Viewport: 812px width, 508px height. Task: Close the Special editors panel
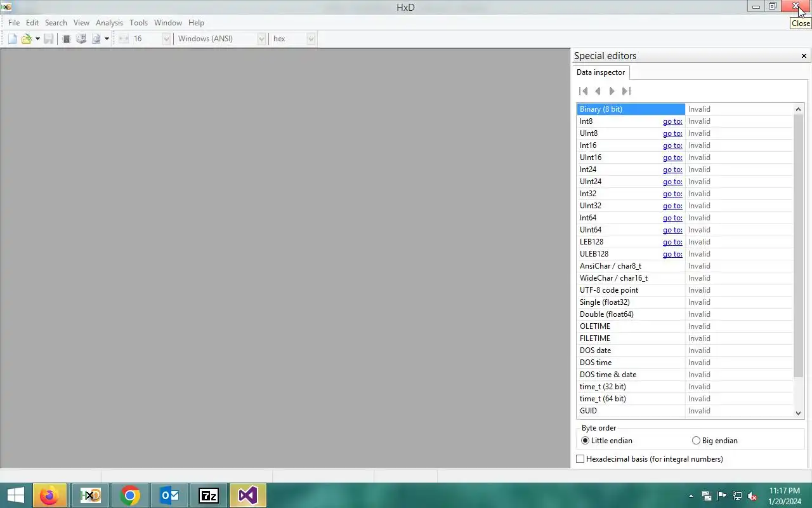(804, 56)
